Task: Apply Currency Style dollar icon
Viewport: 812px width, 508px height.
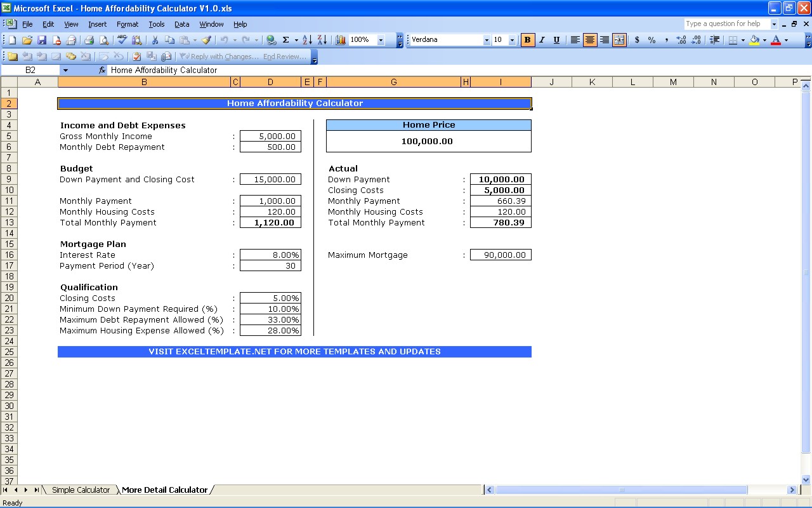Action: (637, 40)
